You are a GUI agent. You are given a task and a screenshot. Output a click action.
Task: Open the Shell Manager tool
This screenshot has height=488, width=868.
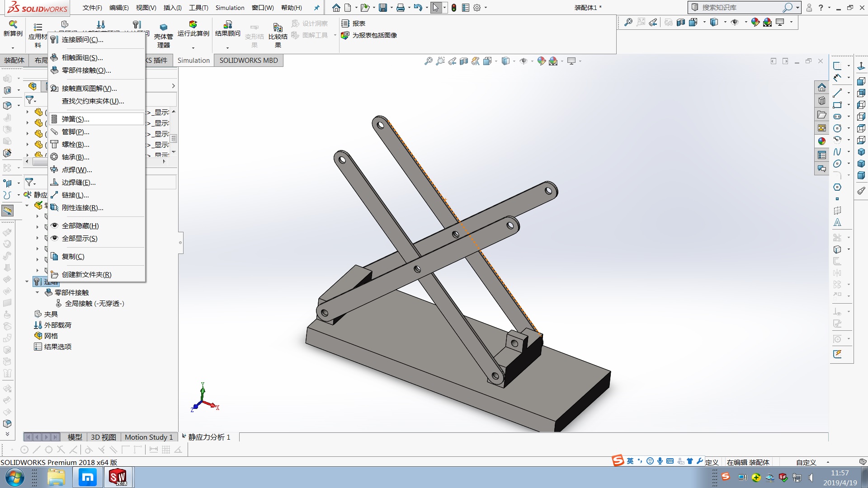tap(163, 28)
